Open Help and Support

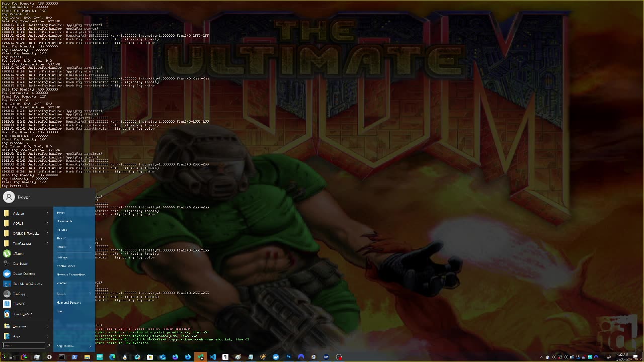pyautogui.click(x=68, y=303)
